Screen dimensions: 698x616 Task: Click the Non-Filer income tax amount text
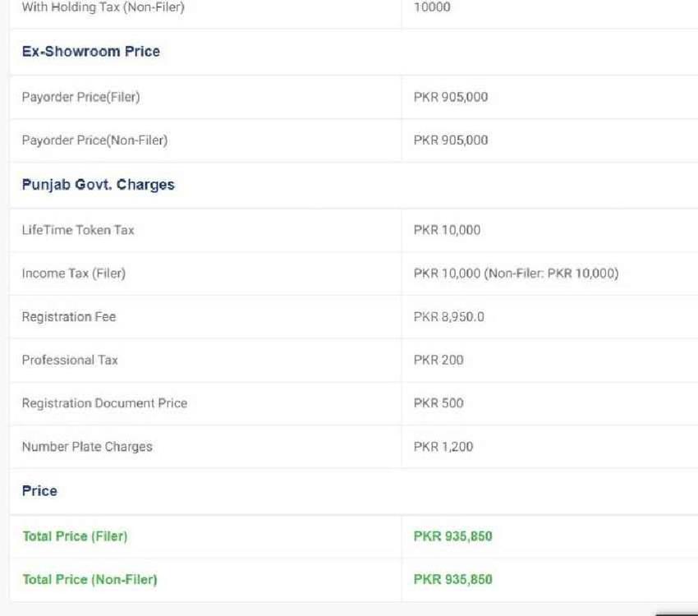pos(551,274)
